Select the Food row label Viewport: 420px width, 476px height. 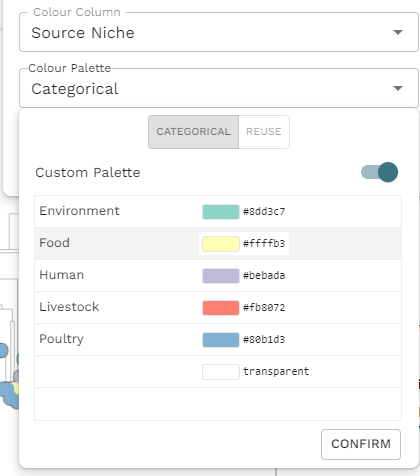coord(54,243)
